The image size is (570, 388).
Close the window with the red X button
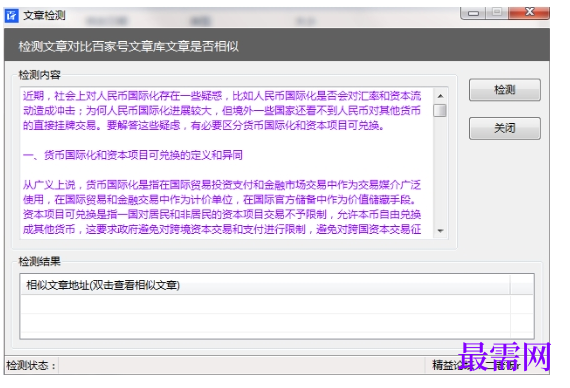(529, 13)
